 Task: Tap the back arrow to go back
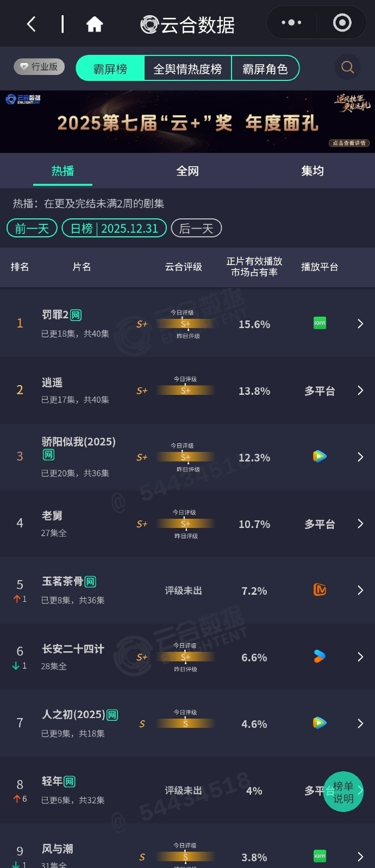click(30, 23)
